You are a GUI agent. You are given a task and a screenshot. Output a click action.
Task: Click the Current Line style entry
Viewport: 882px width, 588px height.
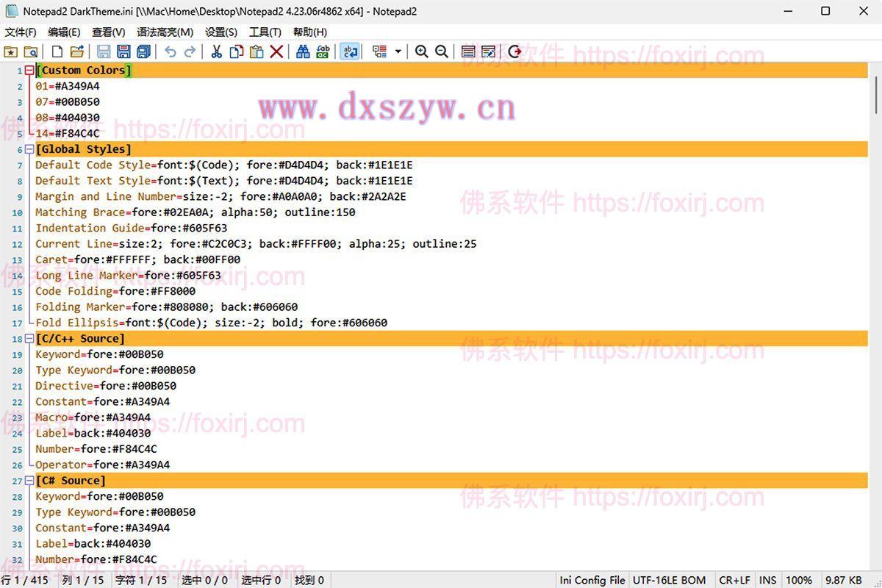tap(256, 244)
